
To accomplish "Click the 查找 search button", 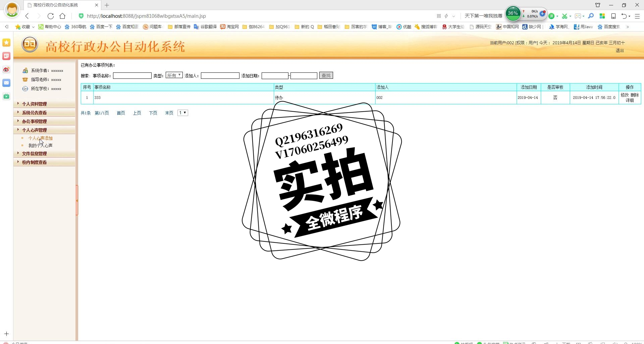I will tap(326, 75).
